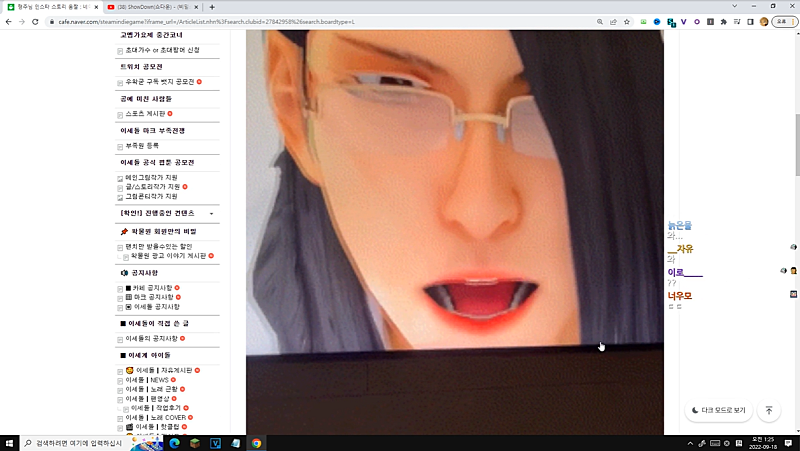Open the Minecraft block taskbar icon
800x451 pixels.
195,443
